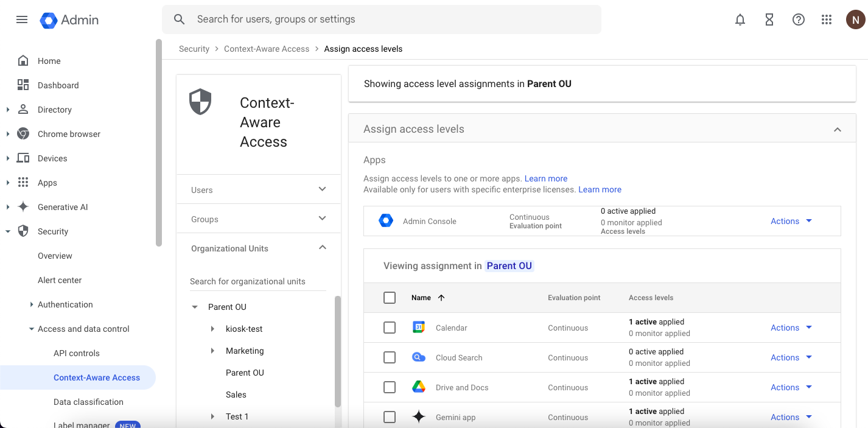Image resolution: width=868 pixels, height=428 pixels.
Task: Click the Calendar app icon
Action: click(419, 328)
